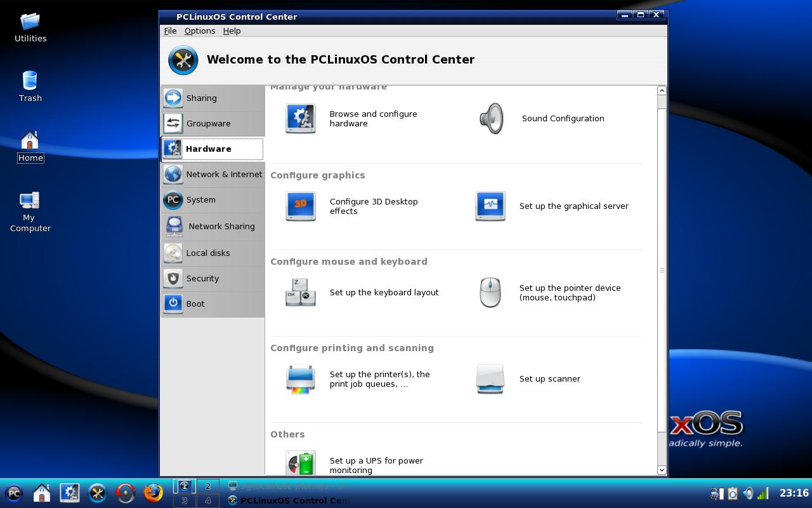Viewport: 812px width, 508px height.
Task: Switch to virtual desktop 2 in the pager
Action: tap(207, 486)
